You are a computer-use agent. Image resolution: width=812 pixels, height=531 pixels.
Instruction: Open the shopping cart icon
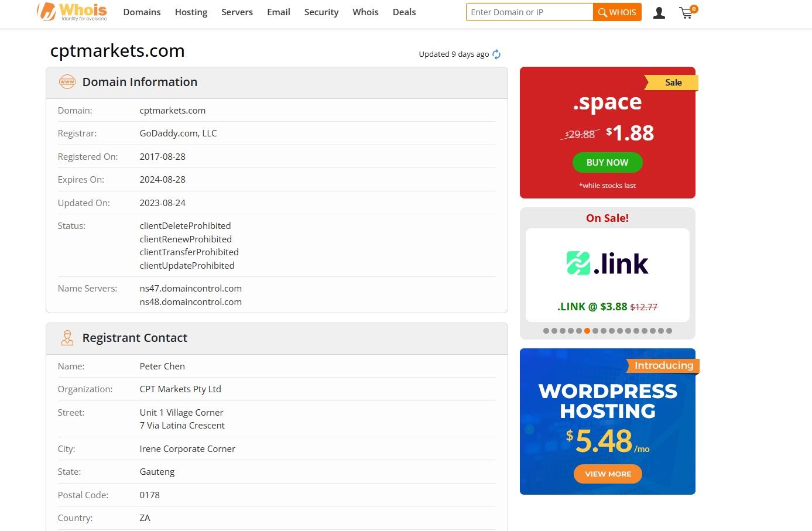pyautogui.click(x=687, y=12)
